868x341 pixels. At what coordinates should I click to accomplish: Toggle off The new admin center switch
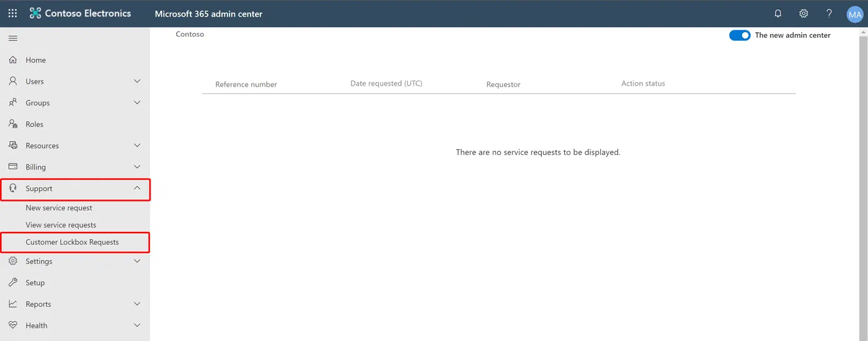[x=740, y=35]
